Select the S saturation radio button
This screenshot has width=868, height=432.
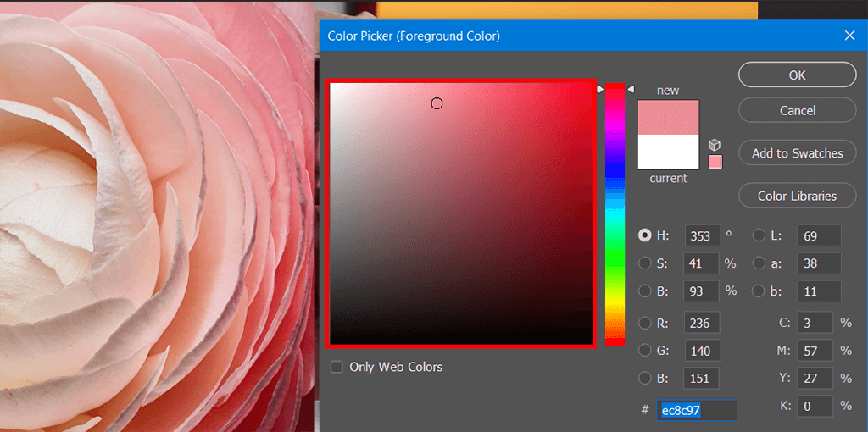coord(645,263)
